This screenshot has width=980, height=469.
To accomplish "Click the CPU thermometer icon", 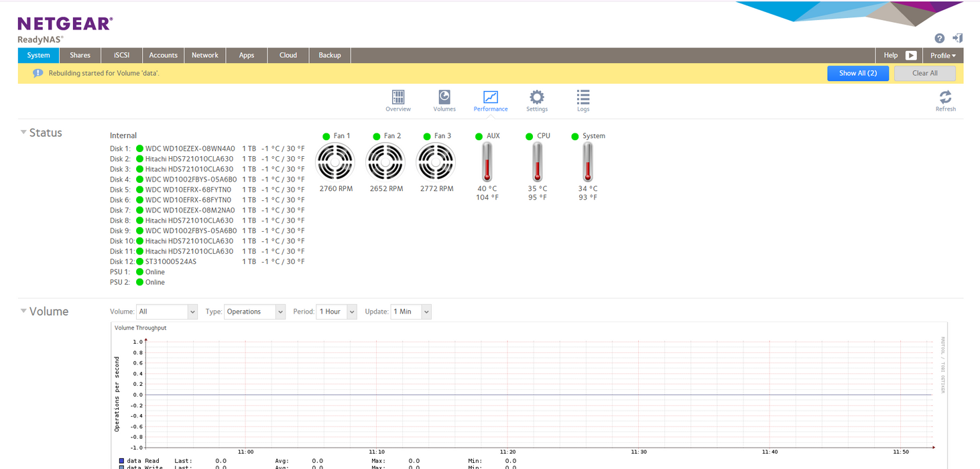I will [537, 162].
